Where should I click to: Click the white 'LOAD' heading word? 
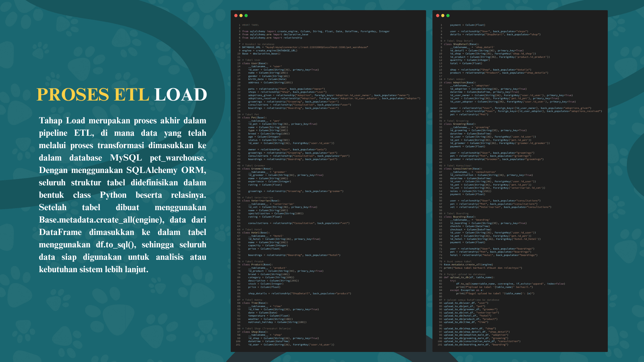[181, 95]
